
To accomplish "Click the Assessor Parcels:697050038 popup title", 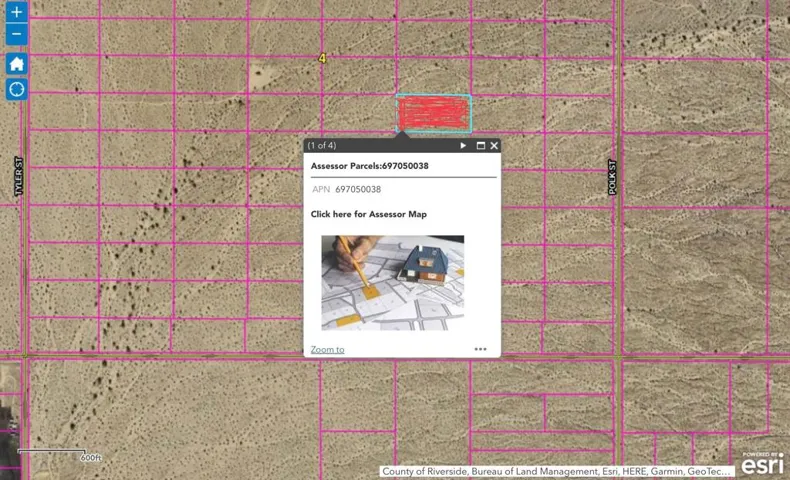I will (x=369, y=166).
